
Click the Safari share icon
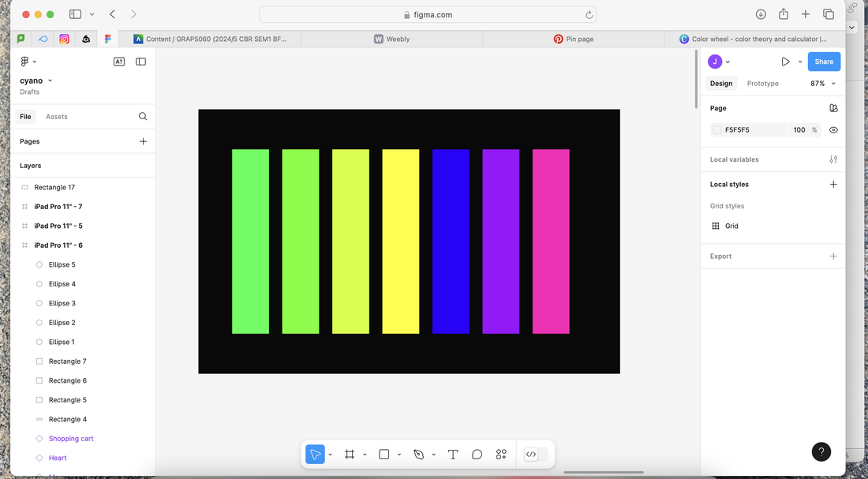click(x=784, y=14)
